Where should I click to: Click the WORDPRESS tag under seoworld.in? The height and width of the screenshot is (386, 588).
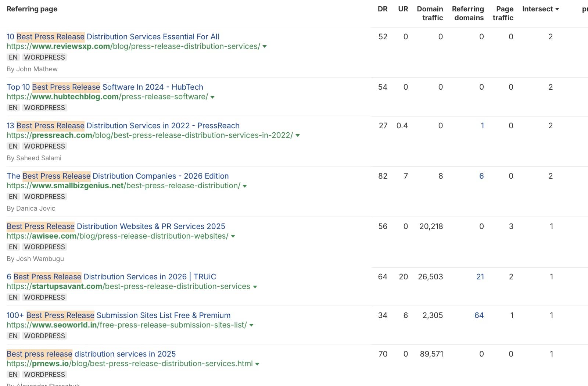pyautogui.click(x=44, y=336)
